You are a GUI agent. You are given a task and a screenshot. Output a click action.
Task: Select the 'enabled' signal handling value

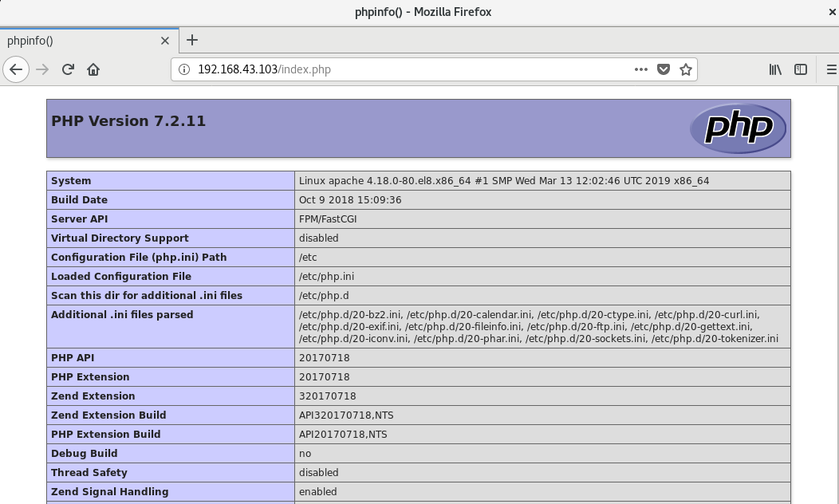point(318,492)
